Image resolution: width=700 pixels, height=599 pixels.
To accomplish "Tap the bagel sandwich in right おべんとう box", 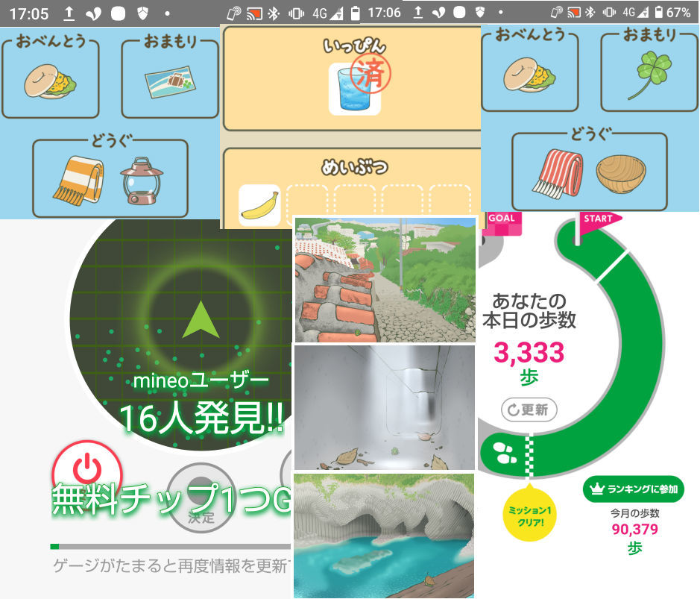I will pos(529,75).
